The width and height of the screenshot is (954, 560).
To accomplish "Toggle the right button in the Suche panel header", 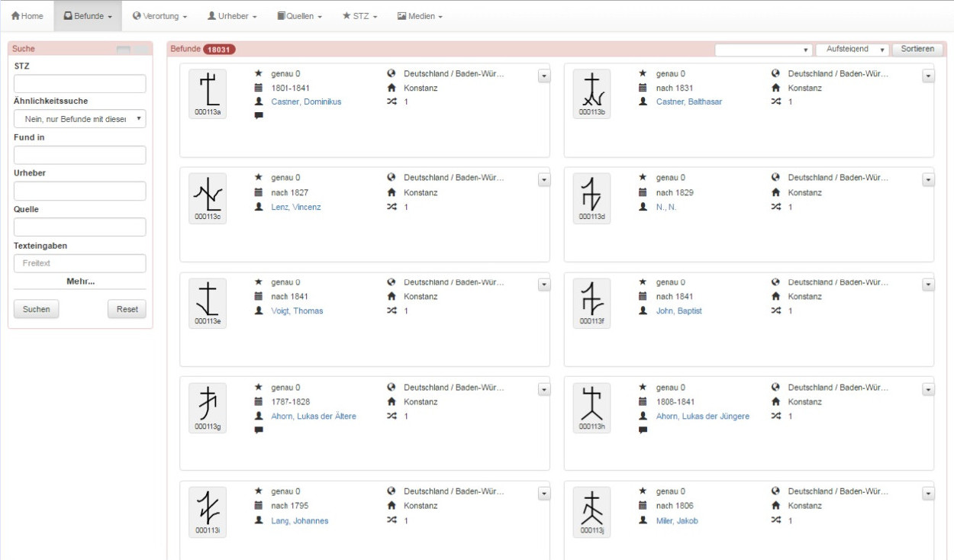I will 141,50.
